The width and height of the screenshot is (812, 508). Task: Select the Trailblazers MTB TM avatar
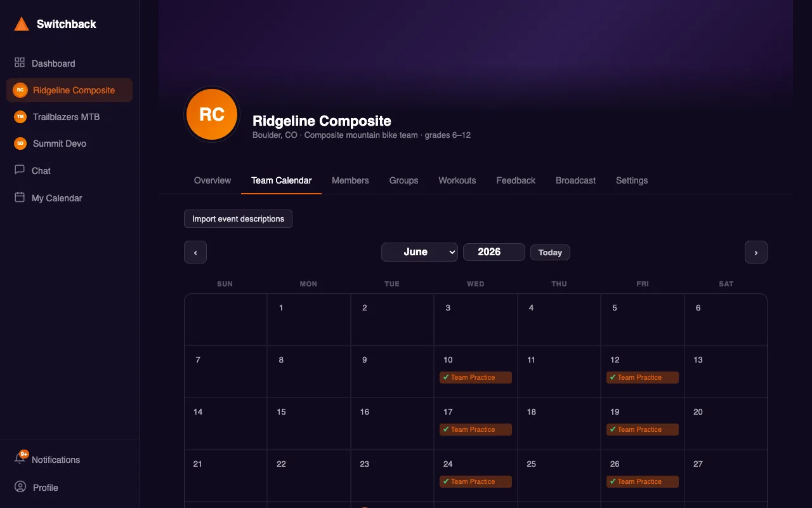click(x=20, y=117)
